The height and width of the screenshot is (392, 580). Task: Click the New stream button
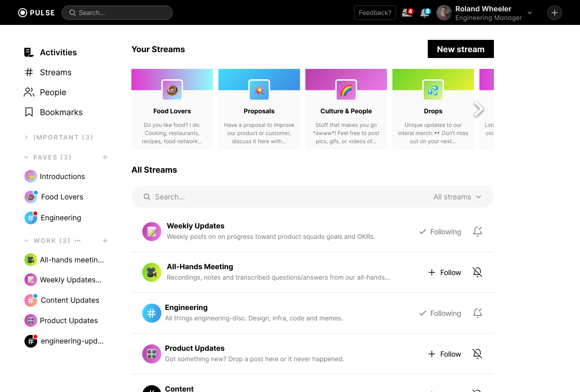click(460, 49)
